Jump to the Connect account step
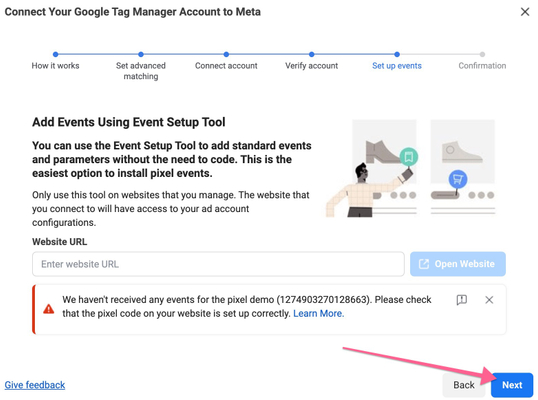538x400 pixels. pos(226,66)
